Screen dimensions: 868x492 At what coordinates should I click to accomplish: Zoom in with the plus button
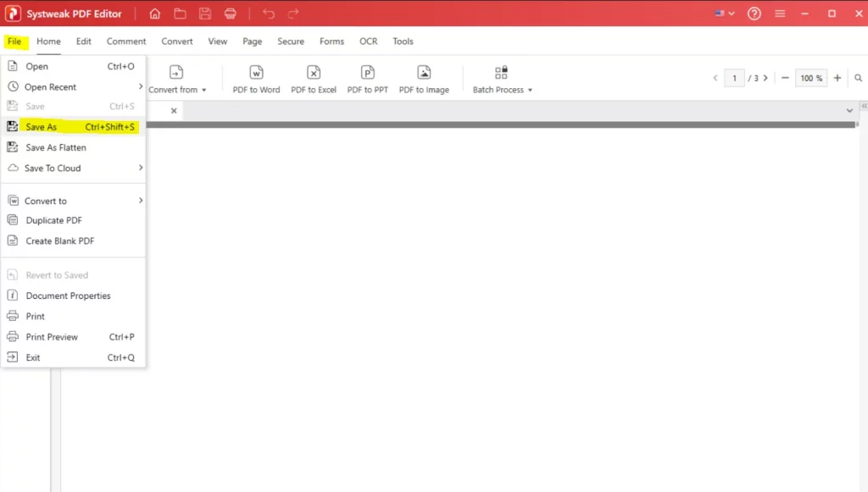click(x=837, y=79)
